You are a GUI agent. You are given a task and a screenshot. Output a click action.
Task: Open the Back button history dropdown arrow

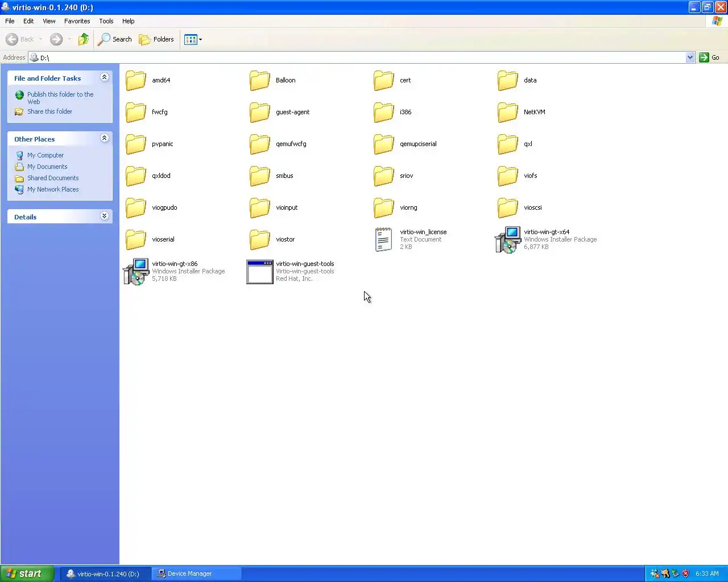(40, 39)
